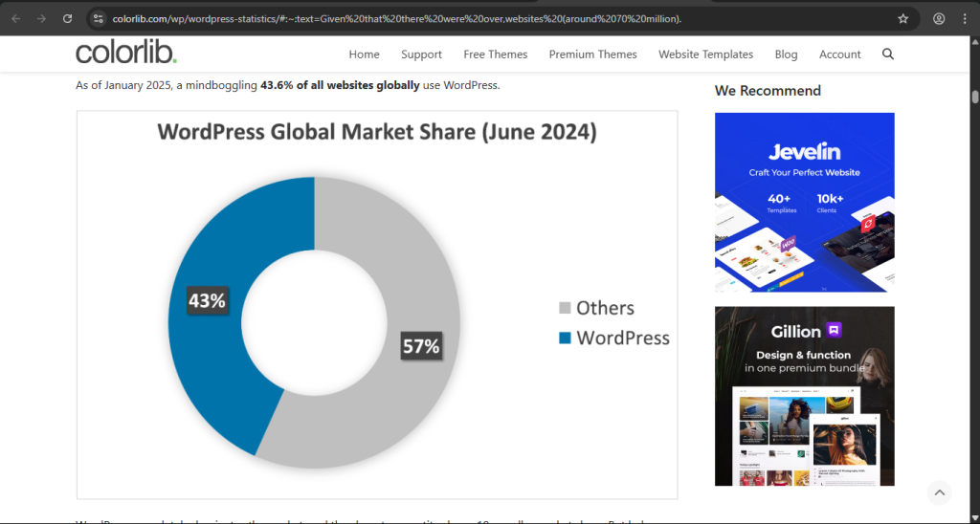Viewport: 980px width, 524px height.
Task: Open the Gillion theme advertisement
Action: pyautogui.click(x=804, y=396)
